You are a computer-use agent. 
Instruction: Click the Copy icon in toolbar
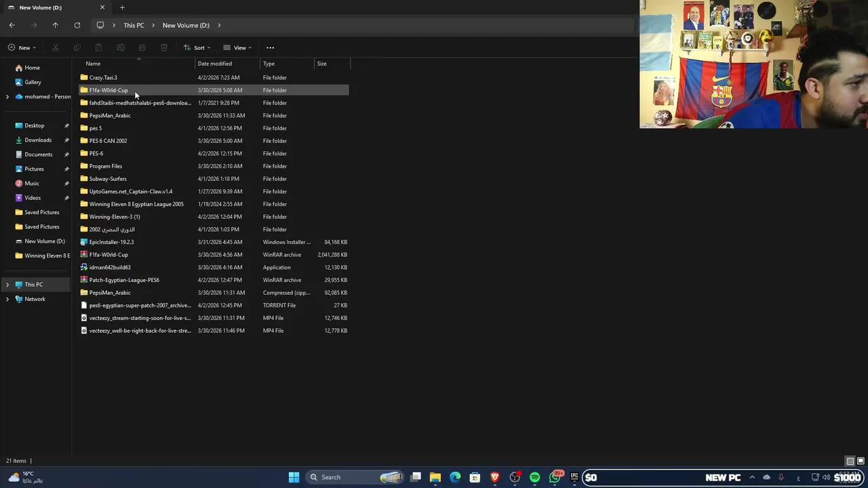[x=77, y=47]
